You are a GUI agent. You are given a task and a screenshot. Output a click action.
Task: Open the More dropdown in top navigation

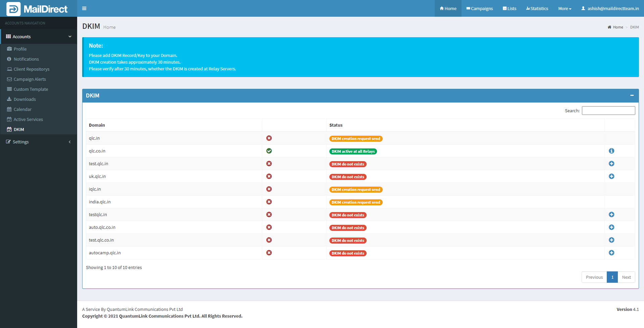pyautogui.click(x=565, y=8)
